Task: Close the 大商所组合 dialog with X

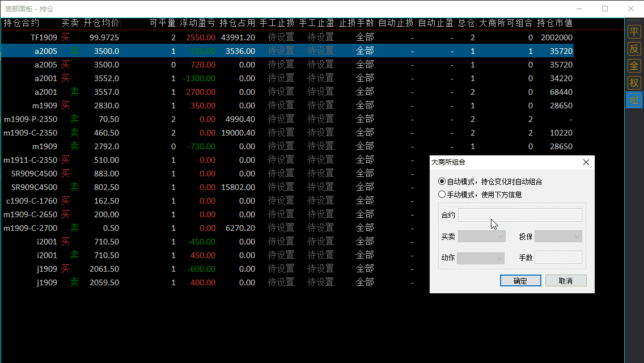Action: click(x=586, y=162)
